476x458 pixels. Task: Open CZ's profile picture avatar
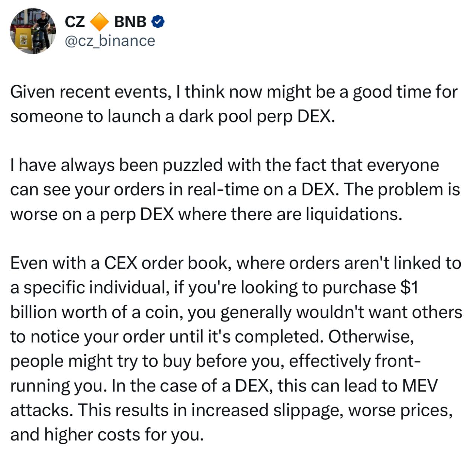33,31
